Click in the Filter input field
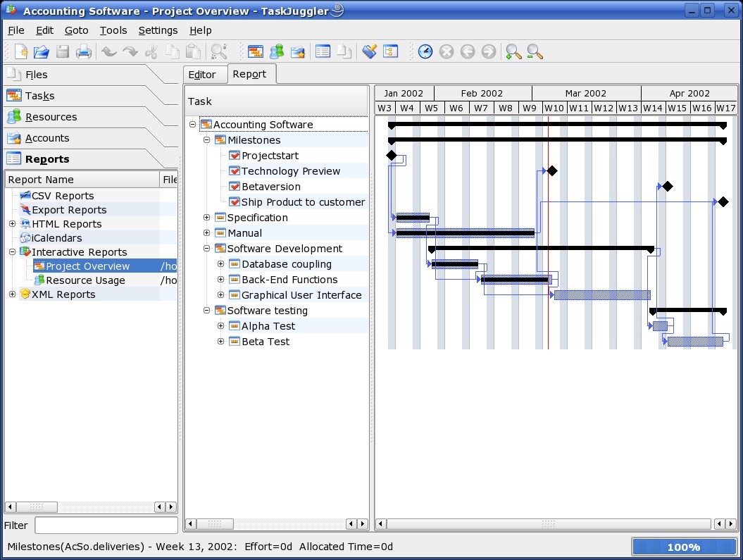The height and width of the screenshot is (560, 743). [x=106, y=525]
